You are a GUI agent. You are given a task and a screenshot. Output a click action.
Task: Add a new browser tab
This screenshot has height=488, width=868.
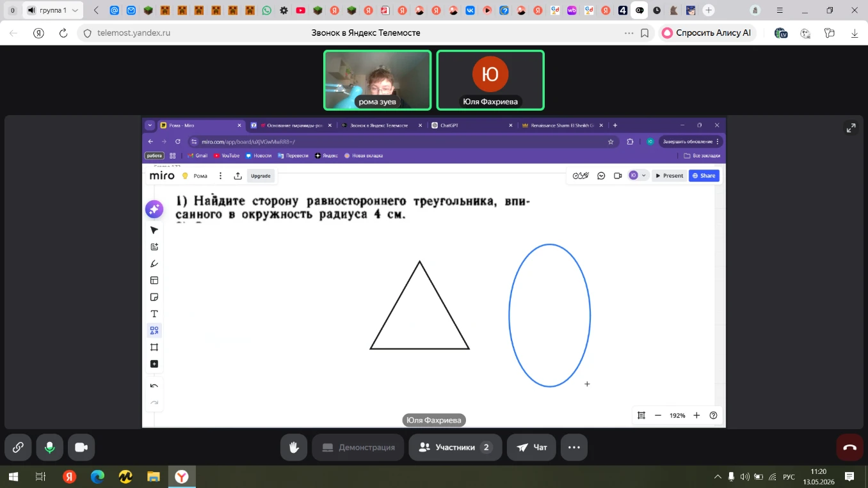(x=709, y=10)
